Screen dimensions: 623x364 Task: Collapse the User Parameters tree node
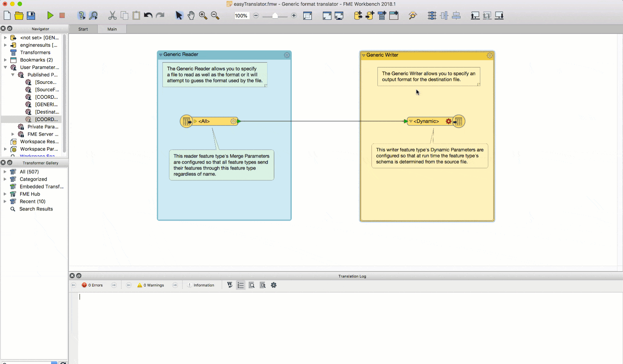coord(5,67)
